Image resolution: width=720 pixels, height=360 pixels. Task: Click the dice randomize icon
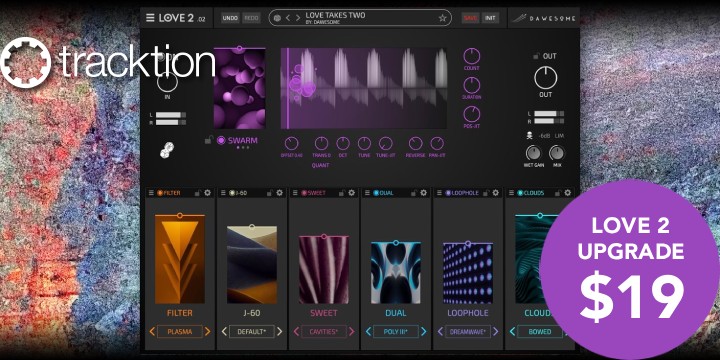(167, 150)
